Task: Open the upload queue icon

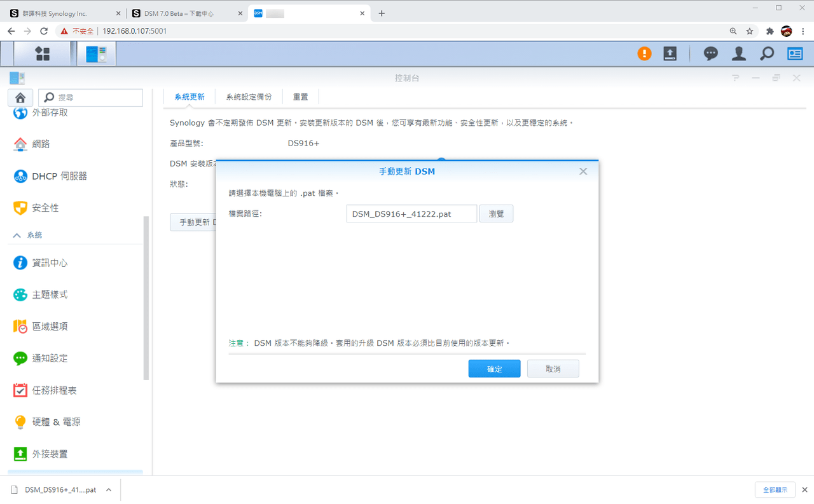Action: [670, 54]
